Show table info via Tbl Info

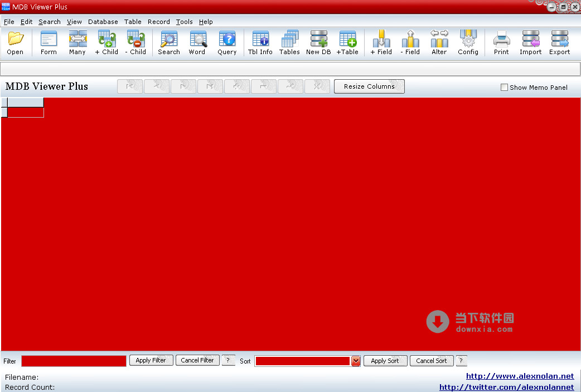click(x=260, y=43)
